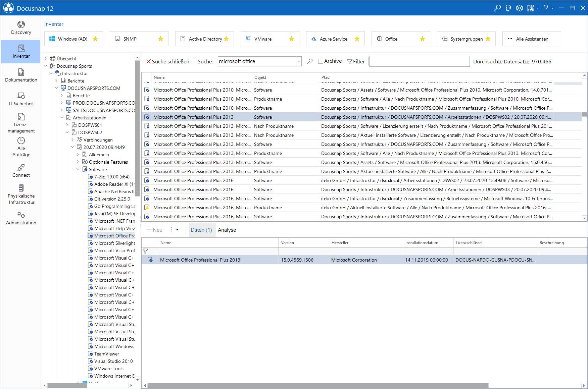This screenshot has height=389, width=588.
Task: Open the Discovery section in sidebar
Action: [x=21, y=28]
